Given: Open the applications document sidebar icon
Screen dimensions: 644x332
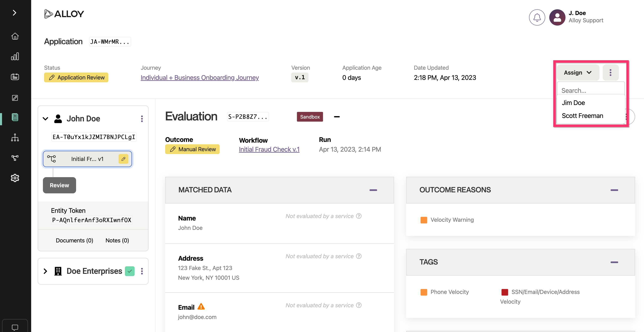Looking at the screenshot, I should click(15, 117).
